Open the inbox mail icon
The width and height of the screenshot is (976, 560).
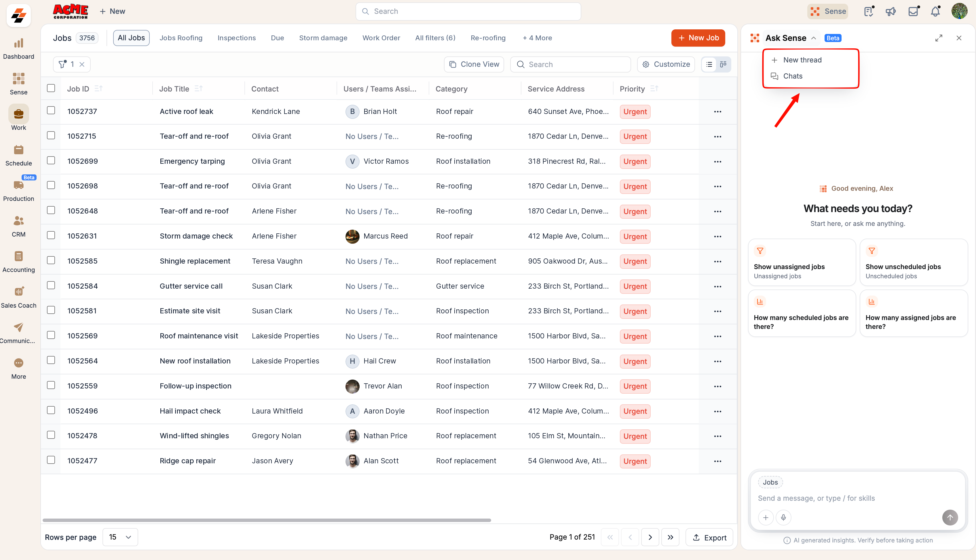(x=913, y=12)
